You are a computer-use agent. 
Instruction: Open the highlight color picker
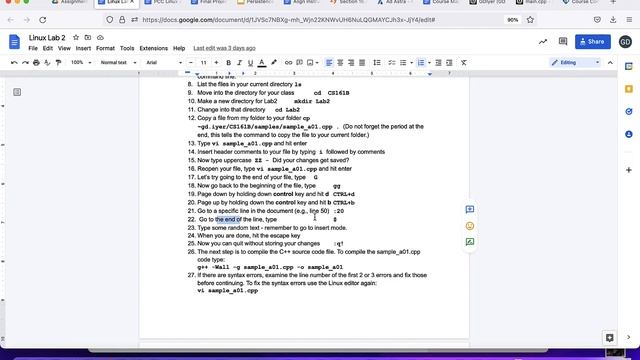(274, 62)
